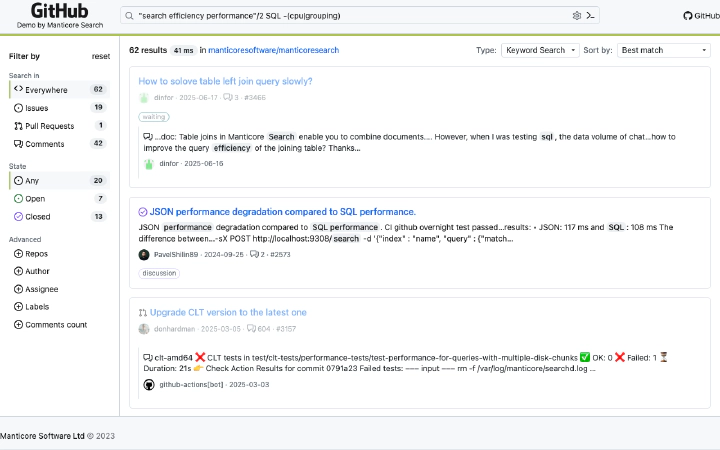Viewport: 720px width, 450px height.
Task: Open the terminal prompt icon in search bar
Action: (x=591, y=16)
